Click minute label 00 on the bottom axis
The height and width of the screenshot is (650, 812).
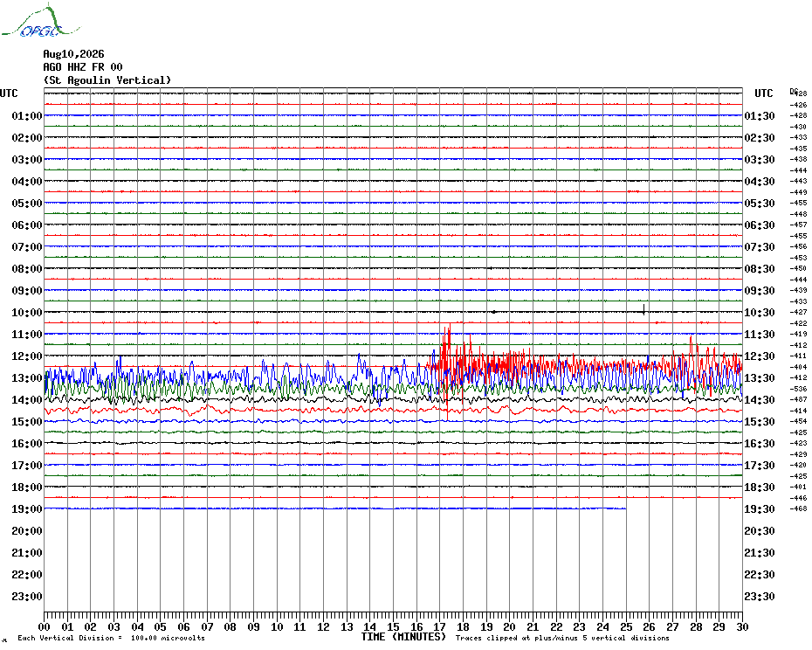[x=44, y=626]
